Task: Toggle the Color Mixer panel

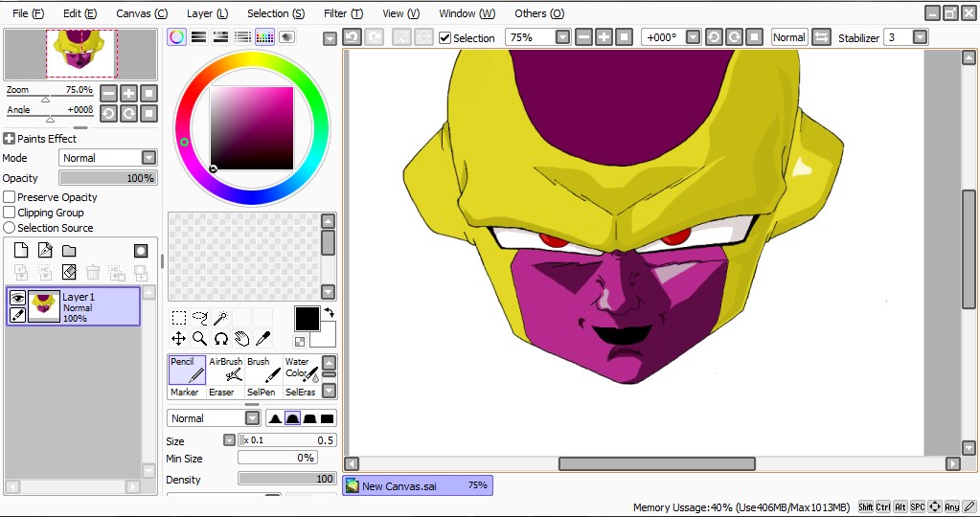Action: (x=242, y=36)
